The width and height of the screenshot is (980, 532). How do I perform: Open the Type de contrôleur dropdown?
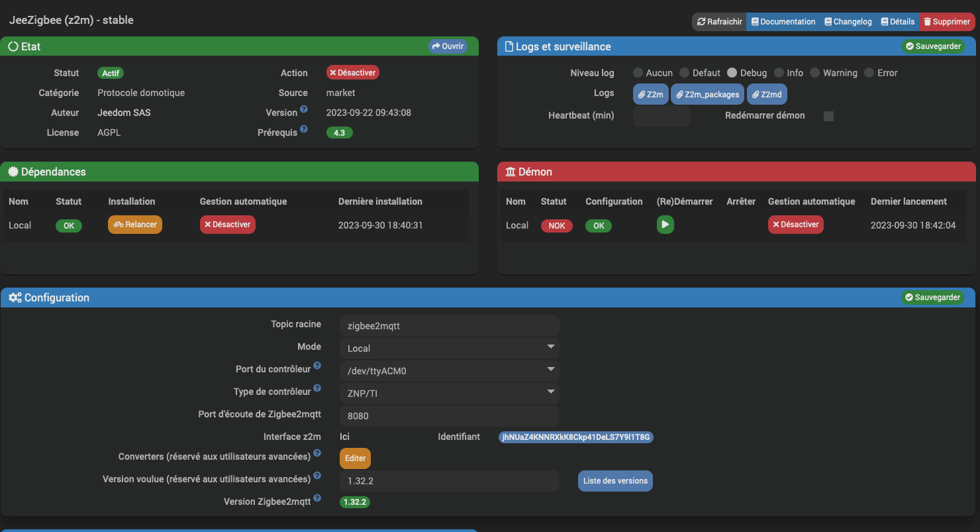point(450,393)
